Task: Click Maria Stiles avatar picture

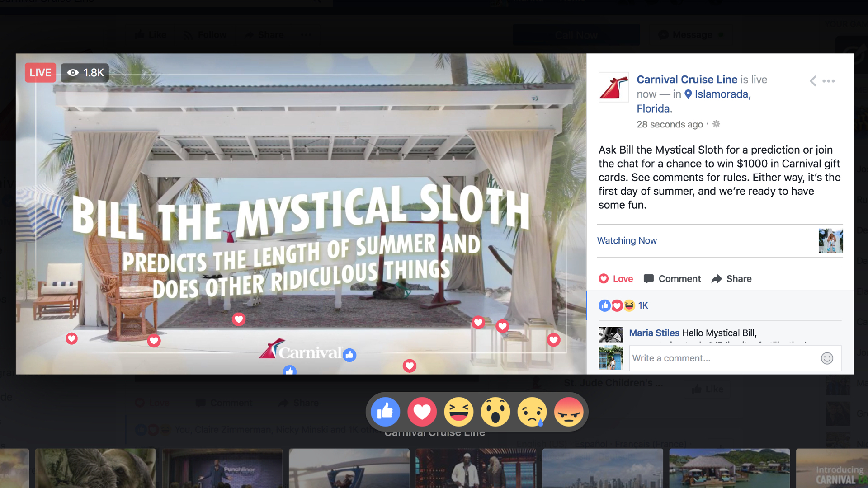Action: (611, 335)
